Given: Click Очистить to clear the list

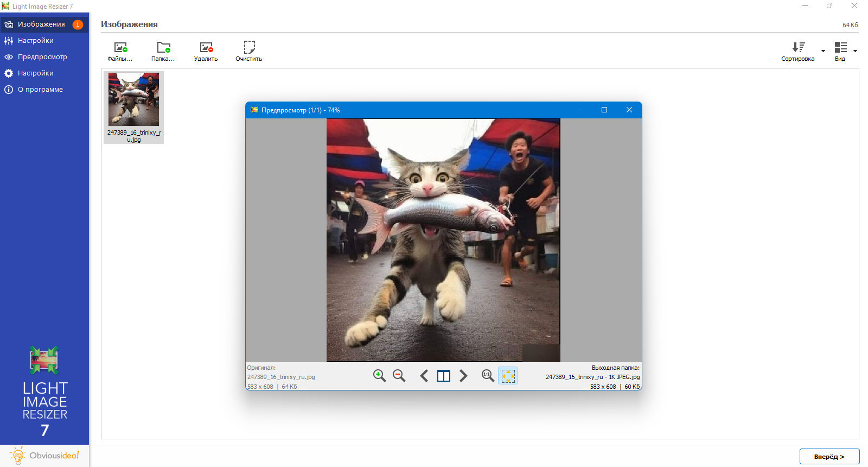Looking at the screenshot, I should pos(249,52).
